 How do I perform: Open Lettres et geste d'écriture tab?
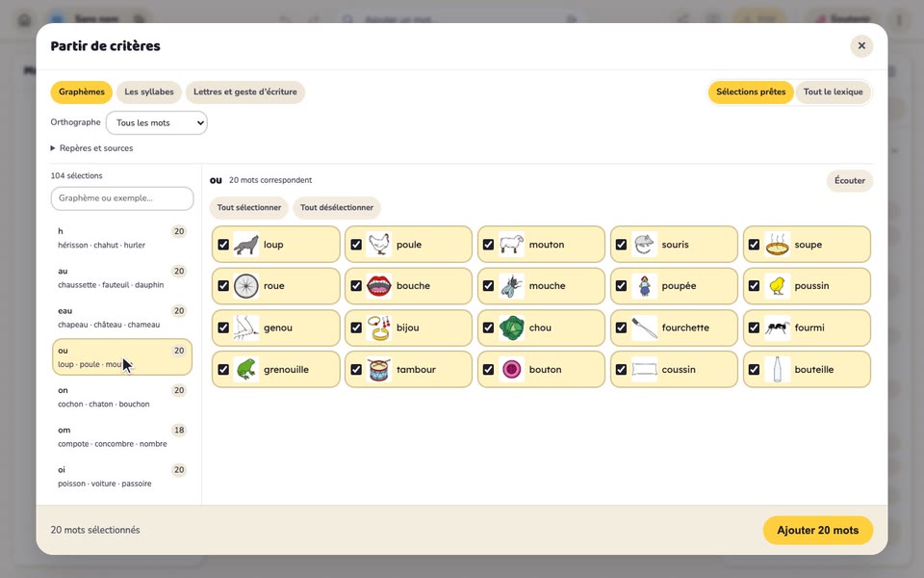click(245, 92)
